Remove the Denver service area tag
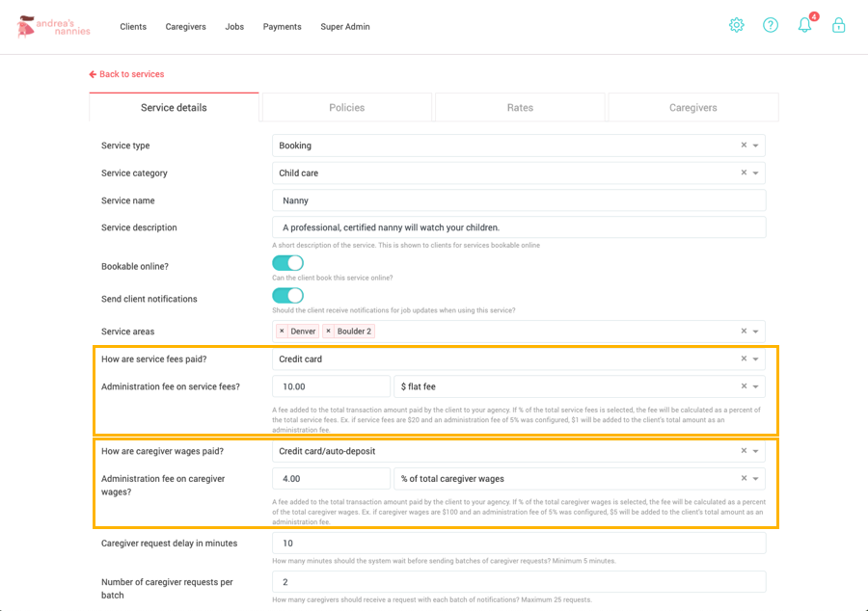 click(282, 332)
